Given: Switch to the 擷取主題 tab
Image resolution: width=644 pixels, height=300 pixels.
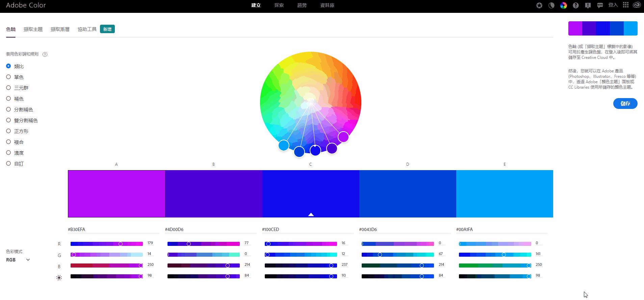Looking at the screenshot, I should click(33, 29).
